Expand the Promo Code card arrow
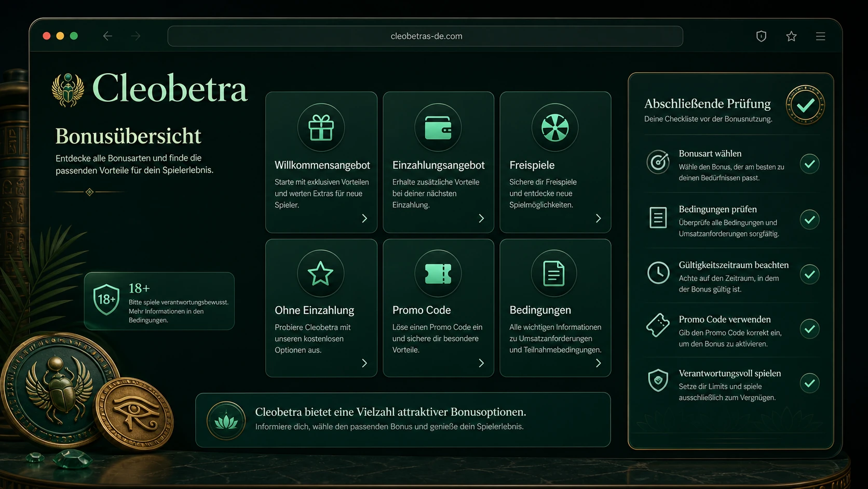Screen dimensions: 868x489 (x=481, y=363)
